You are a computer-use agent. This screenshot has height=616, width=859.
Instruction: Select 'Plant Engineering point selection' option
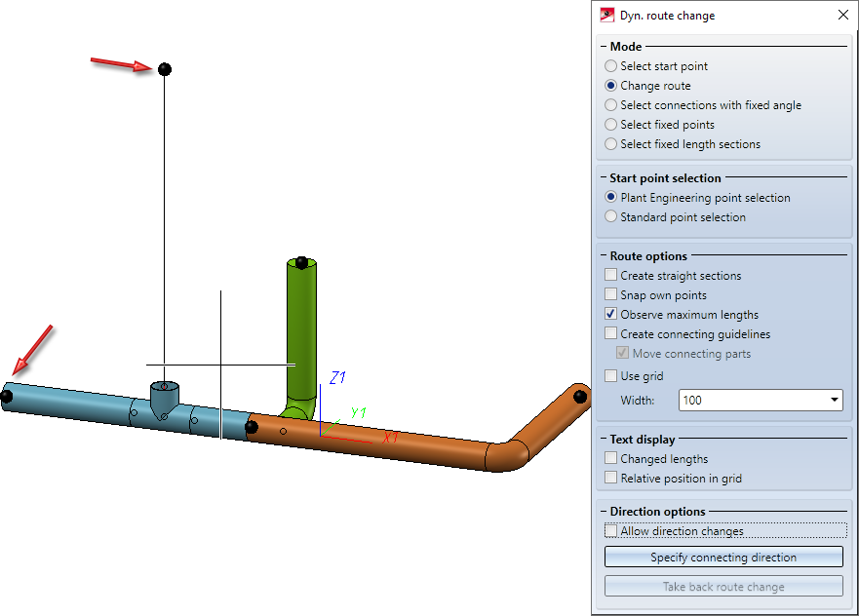(x=610, y=197)
